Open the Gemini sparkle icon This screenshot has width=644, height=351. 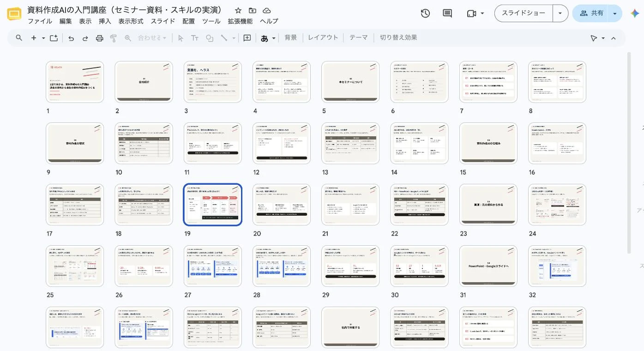635,13
